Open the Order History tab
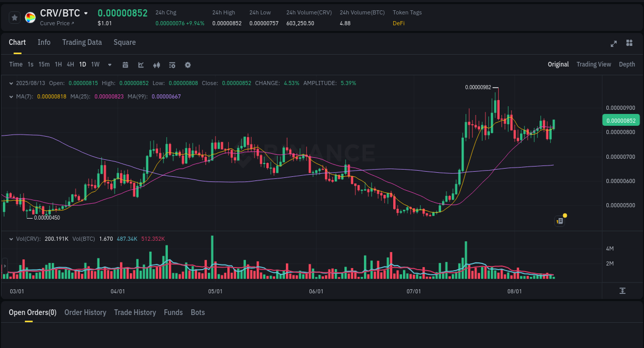Image resolution: width=644 pixels, height=348 pixels. tap(85, 312)
